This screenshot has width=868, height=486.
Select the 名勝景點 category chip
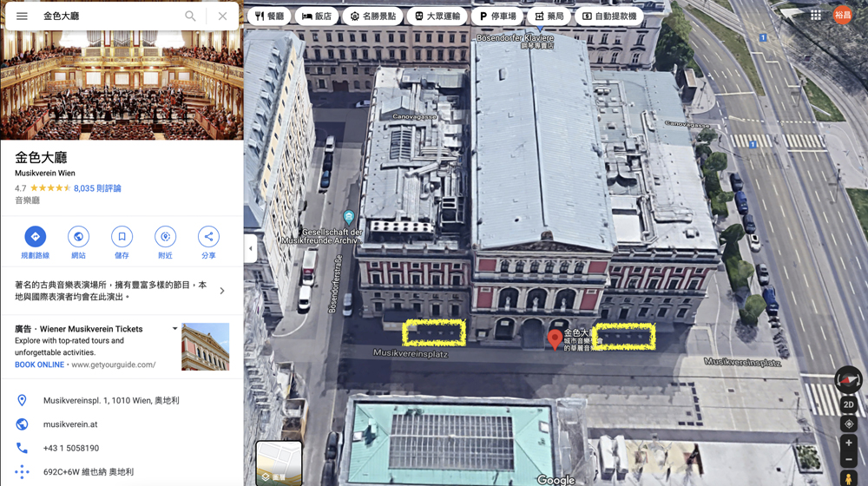coord(372,16)
